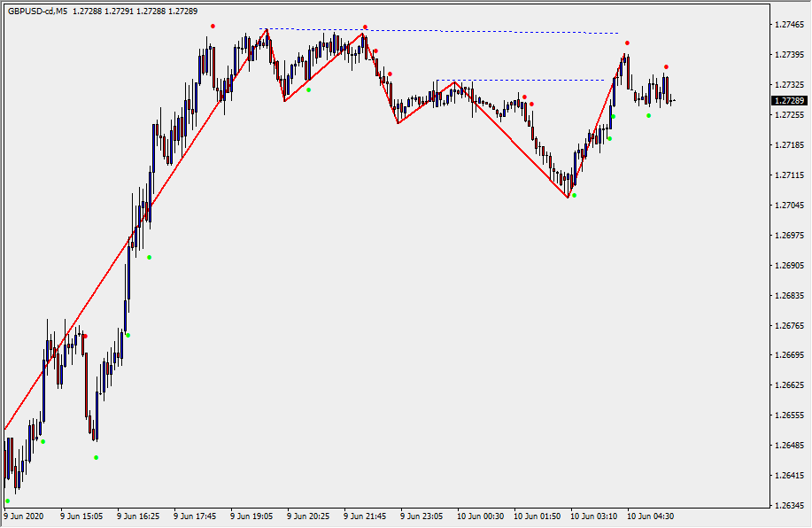Image resolution: width=812 pixels, height=528 pixels.
Task: Select the red dot above the 17:45 candles
Action: (213, 26)
